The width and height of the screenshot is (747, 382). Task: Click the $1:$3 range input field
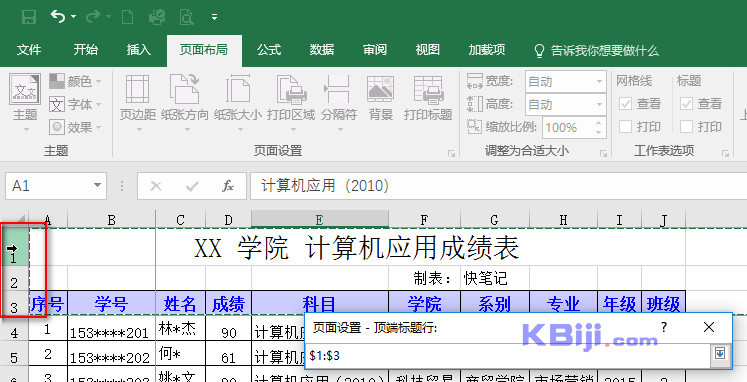[508, 355]
